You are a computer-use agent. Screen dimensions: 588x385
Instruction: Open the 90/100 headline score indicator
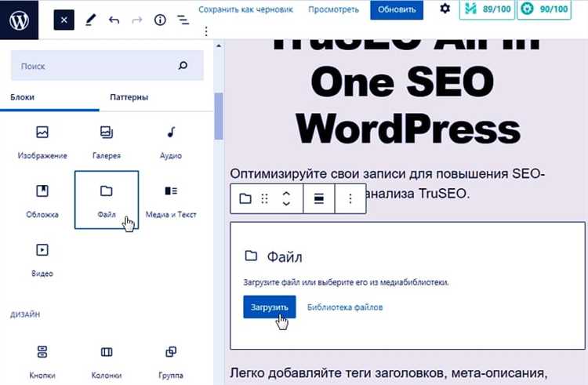pyautogui.click(x=544, y=9)
